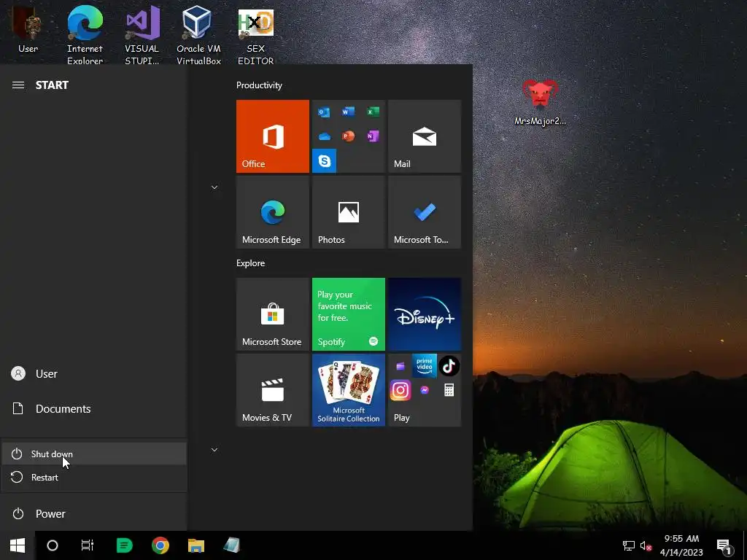Open File Explorer from the taskbar
Image resolution: width=747 pixels, height=560 pixels.
(196, 545)
